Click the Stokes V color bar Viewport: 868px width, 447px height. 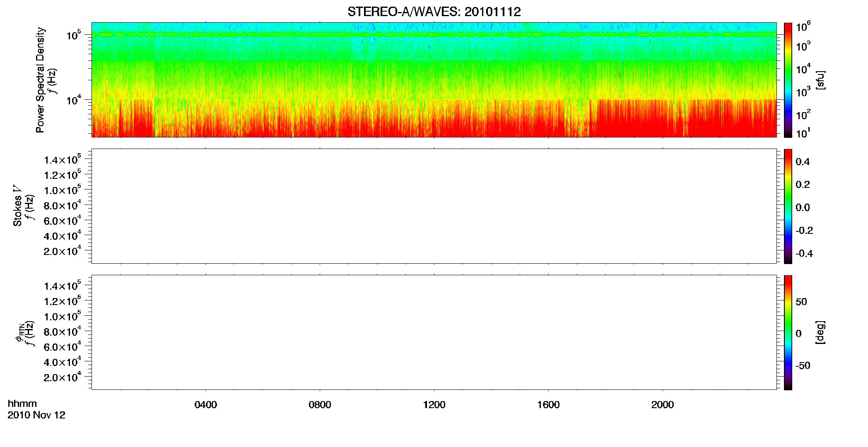tap(788, 206)
